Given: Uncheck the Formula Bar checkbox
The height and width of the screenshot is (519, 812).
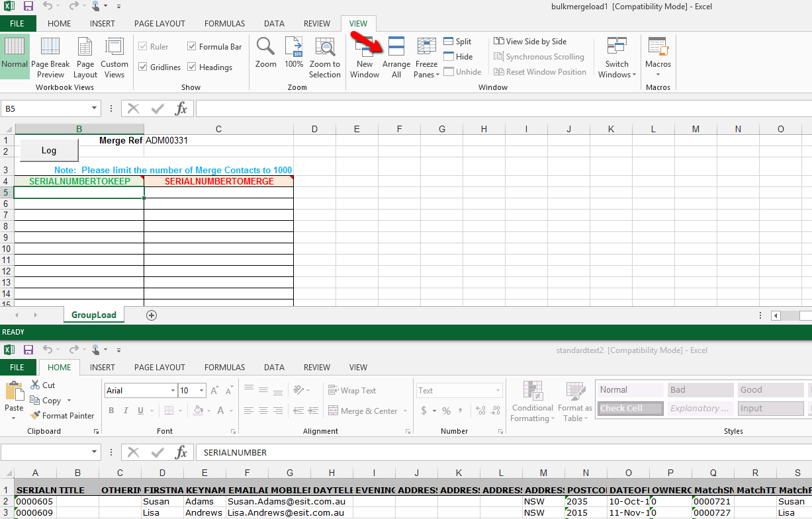Looking at the screenshot, I should coord(192,47).
